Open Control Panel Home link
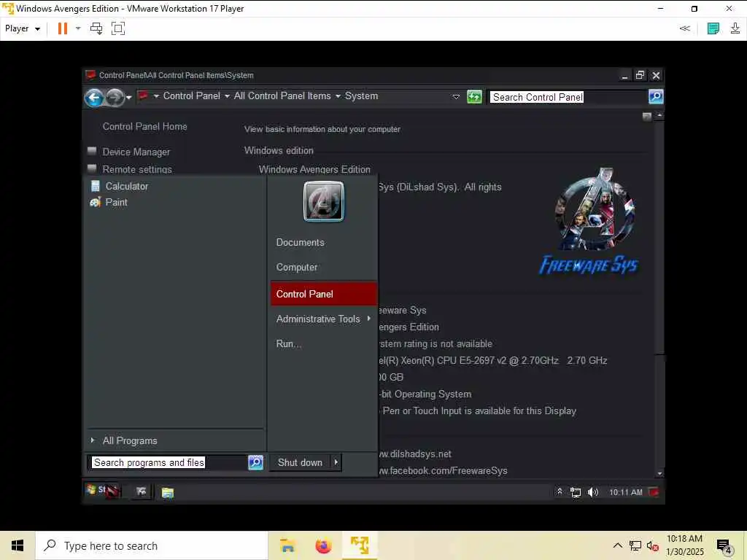This screenshot has width=747, height=560. click(145, 127)
